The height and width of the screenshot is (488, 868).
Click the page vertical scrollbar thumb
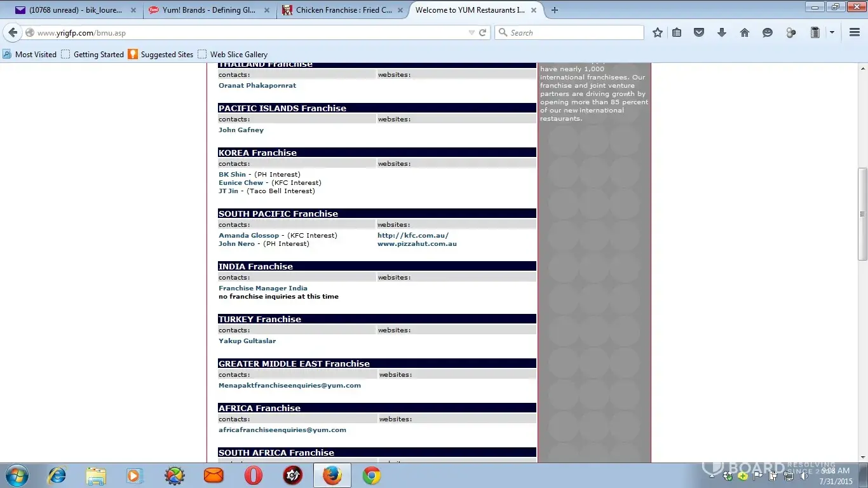[x=862, y=213]
